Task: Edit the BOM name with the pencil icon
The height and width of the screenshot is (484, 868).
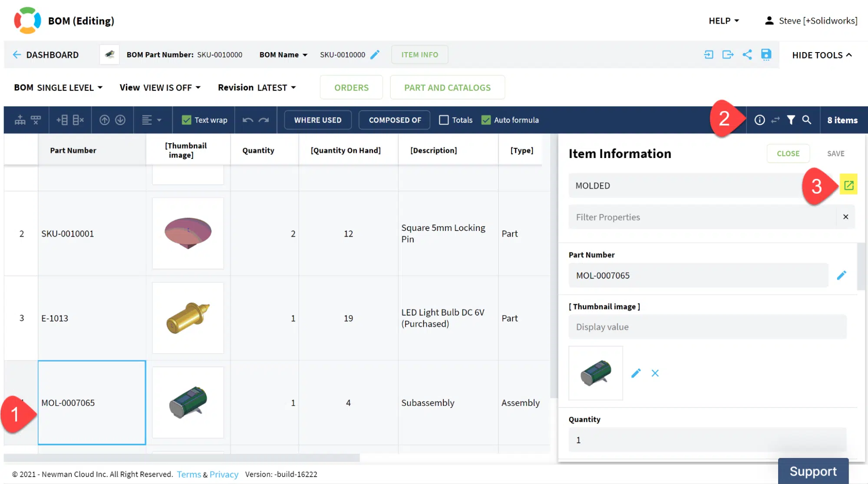Action: 375,55
